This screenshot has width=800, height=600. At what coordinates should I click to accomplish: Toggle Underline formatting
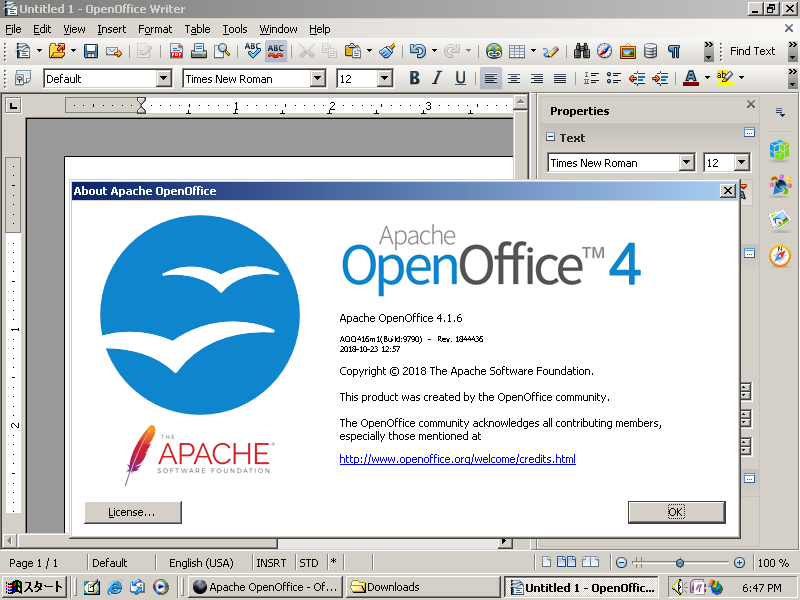pos(460,78)
